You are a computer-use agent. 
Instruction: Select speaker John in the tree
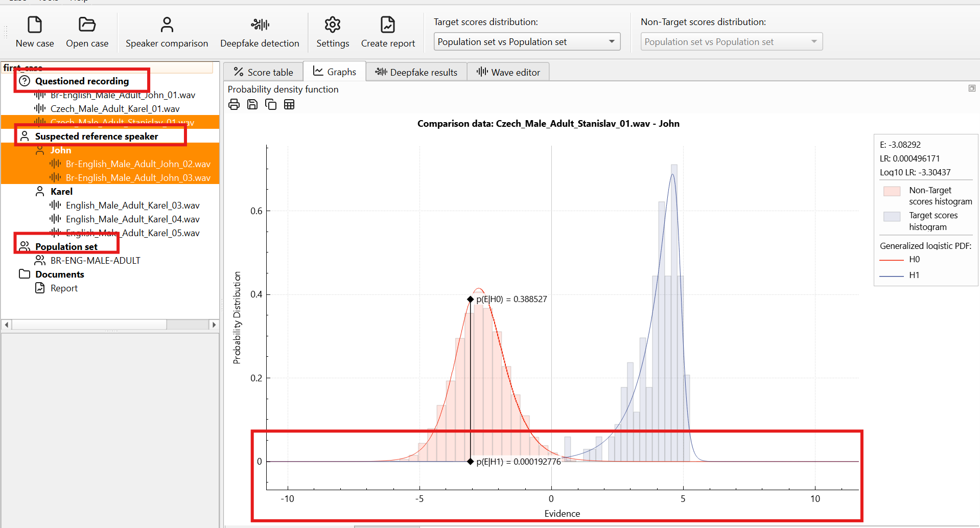[60, 150]
